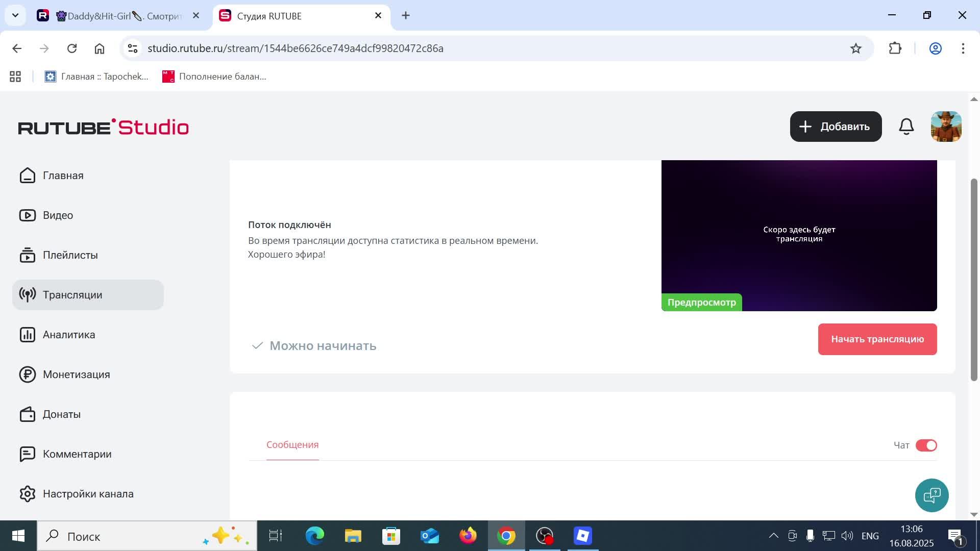Click the browser address bar
This screenshot has height=551, width=980.
(357, 48)
